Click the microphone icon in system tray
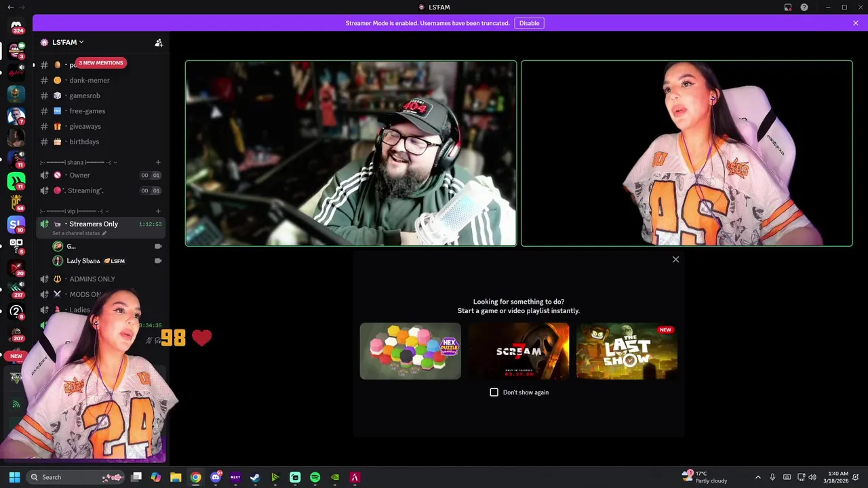 point(772,477)
